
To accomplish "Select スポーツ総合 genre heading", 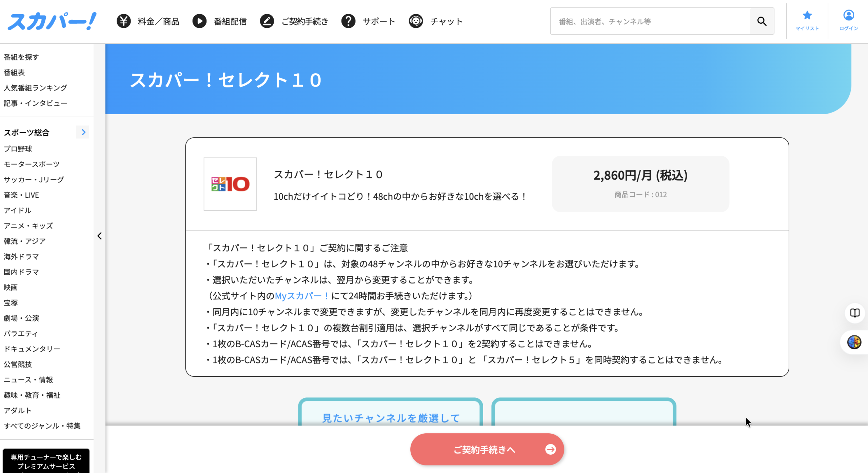I will point(26,133).
